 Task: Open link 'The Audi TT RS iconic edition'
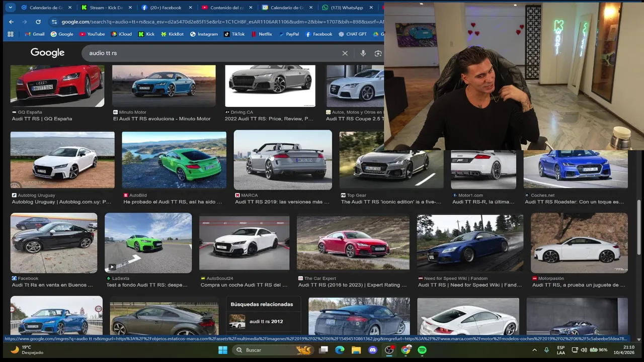pyautogui.click(x=391, y=202)
